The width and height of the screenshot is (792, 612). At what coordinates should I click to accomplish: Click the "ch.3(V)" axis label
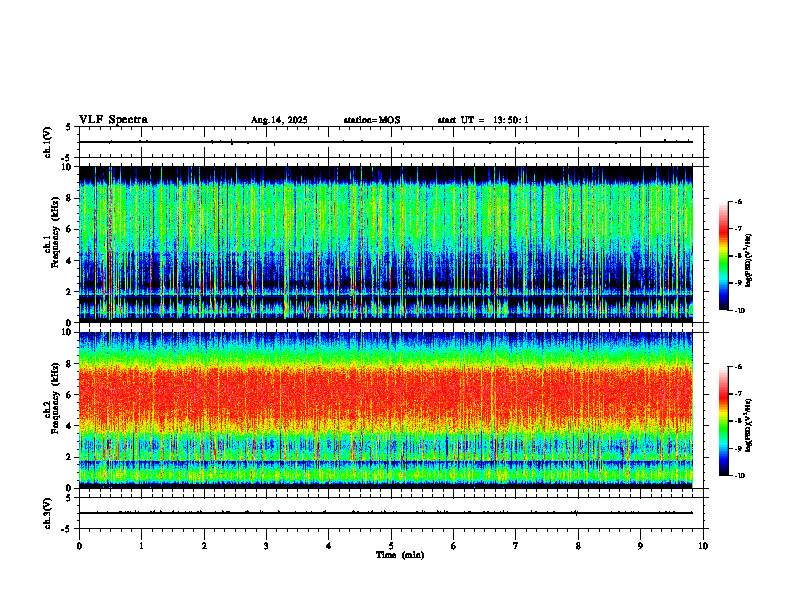point(48,513)
